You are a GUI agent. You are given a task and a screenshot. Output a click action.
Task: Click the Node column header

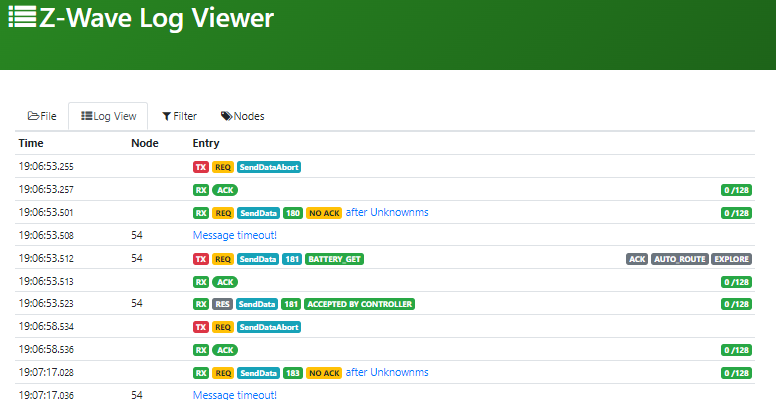click(x=145, y=143)
